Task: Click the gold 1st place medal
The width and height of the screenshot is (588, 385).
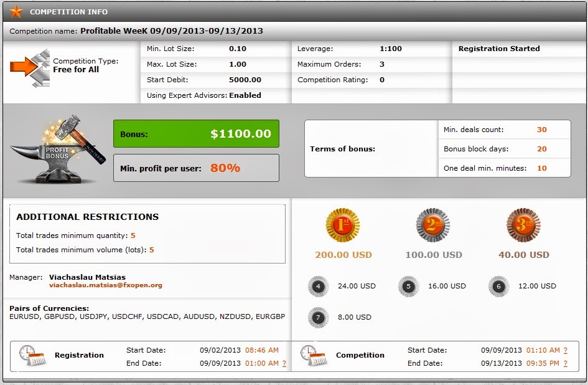Action: click(343, 225)
